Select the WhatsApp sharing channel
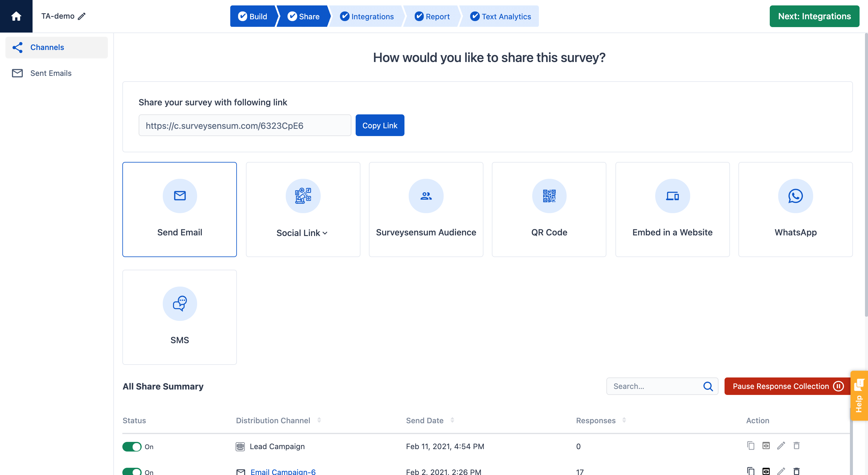This screenshot has width=868, height=475. tap(796, 196)
